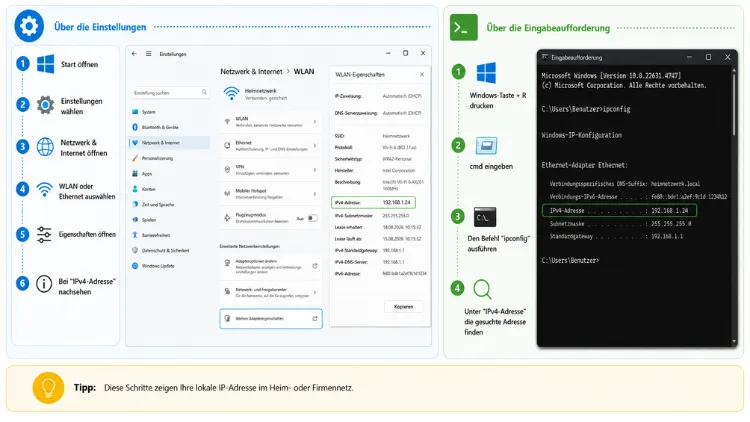Open the Weitere Adaptereigenschaften external link arrow
The height and width of the screenshot is (422, 750).
(x=315, y=318)
